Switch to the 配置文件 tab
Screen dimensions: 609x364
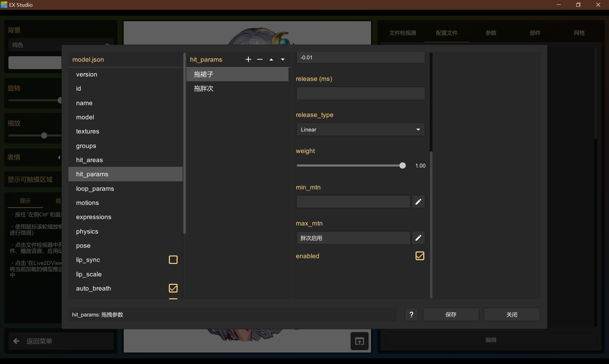[x=447, y=33]
